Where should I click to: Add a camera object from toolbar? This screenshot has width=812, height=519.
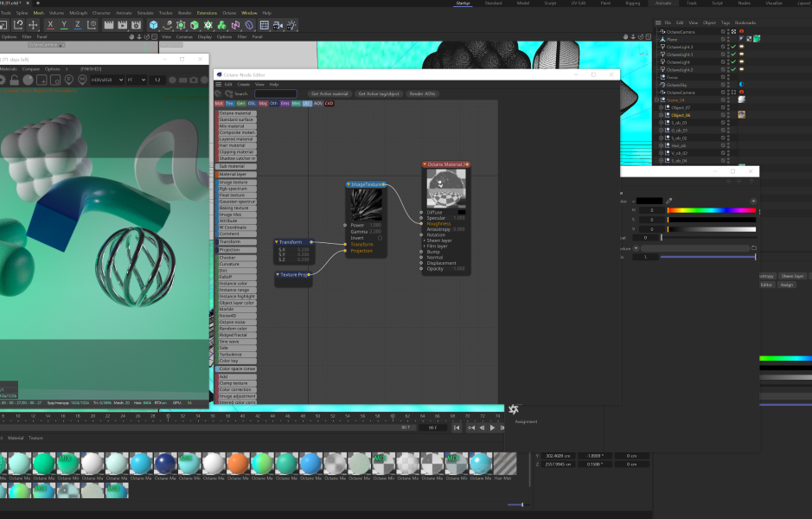click(x=278, y=24)
